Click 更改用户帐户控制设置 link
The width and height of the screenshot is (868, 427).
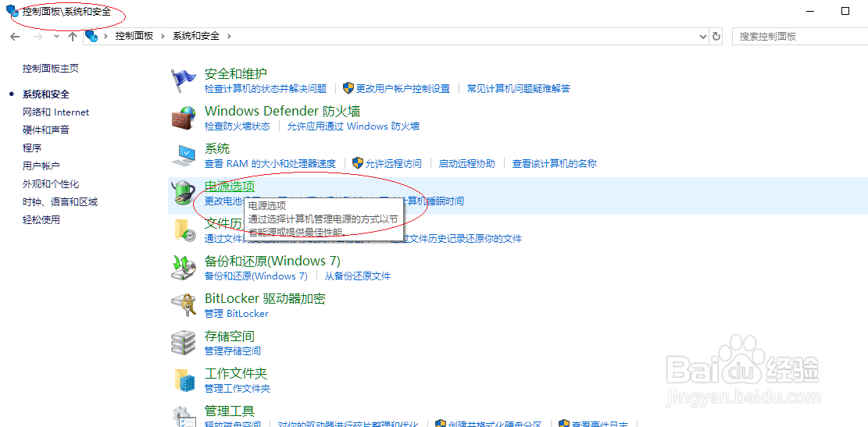(403, 88)
